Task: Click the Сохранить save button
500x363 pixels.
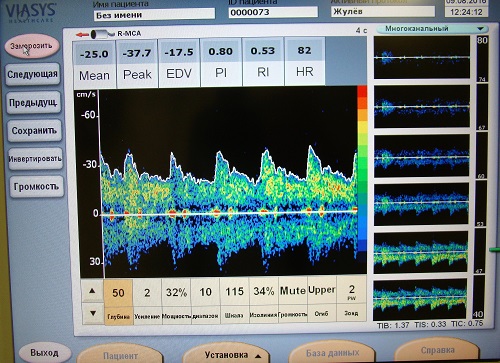Action: [x=34, y=130]
